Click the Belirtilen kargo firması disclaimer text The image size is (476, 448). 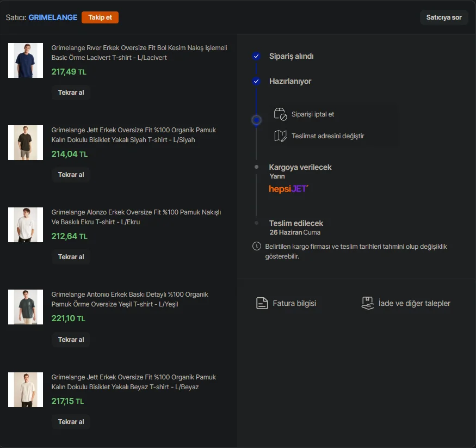356,251
